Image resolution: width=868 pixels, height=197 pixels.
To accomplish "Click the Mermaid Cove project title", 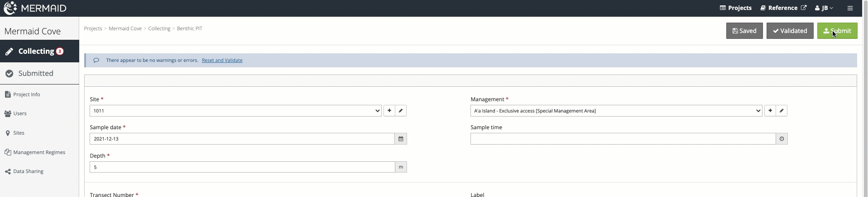I will pyautogui.click(x=33, y=31).
